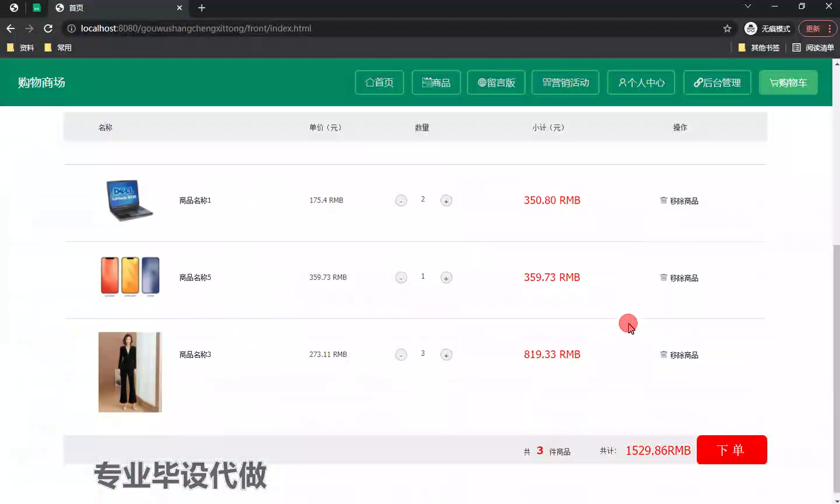Open the 个人中心 navigation item
Image resolution: width=840 pixels, height=504 pixels.
(x=641, y=82)
